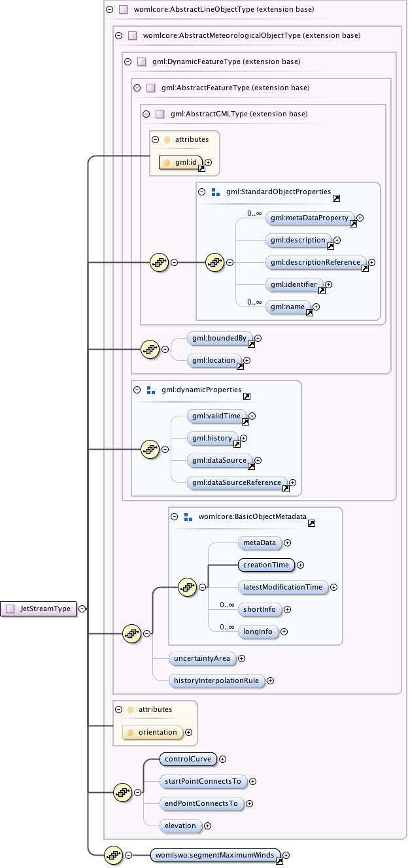Collapse gml:AbstractGMLType extension base
This screenshot has width=408, height=868.
[145, 114]
